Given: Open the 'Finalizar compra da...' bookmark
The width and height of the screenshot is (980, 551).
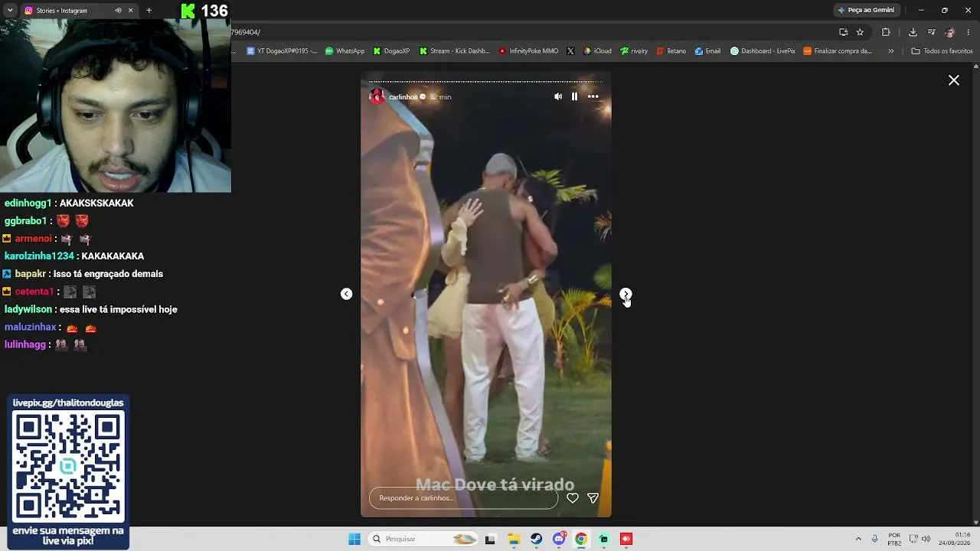Looking at the screenshot, I should tap(838, 51).
